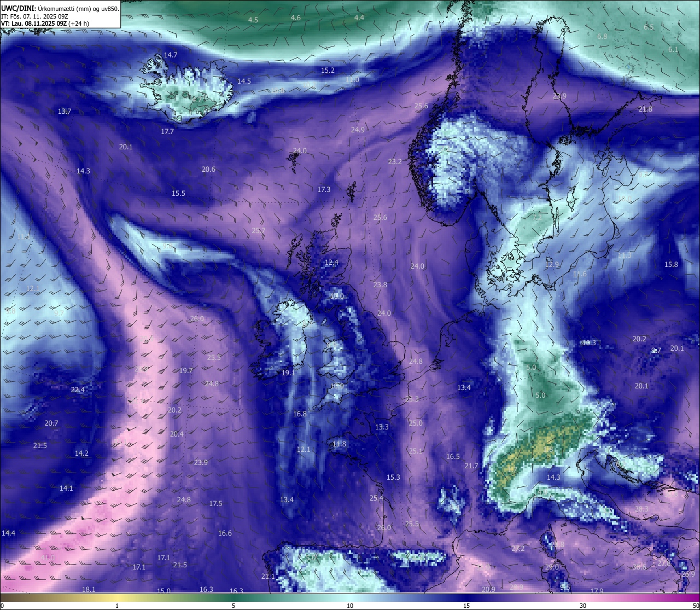Click the colour scale at the 5 tick label
Viewport: 700px width, 610px height.
pos(234,606)
